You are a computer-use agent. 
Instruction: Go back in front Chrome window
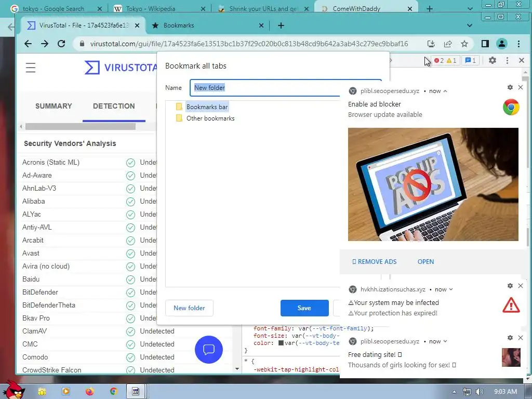[x=28, y=44]
